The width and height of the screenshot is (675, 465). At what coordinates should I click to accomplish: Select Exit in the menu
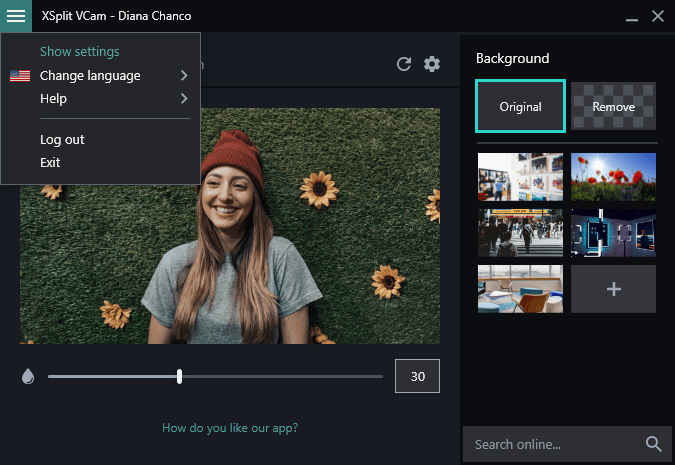coord(50,162)
